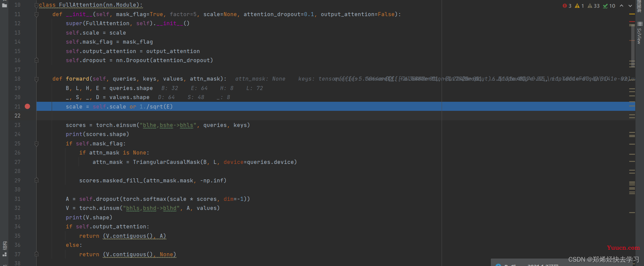Screen dimensions: 644x266
Task: Open the Structure tool window
Action: point(4,249)
